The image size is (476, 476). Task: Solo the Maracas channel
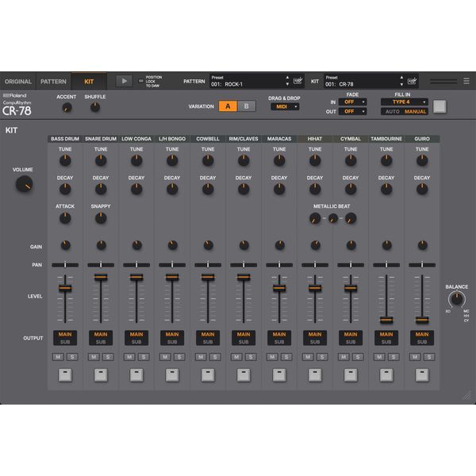tap(286, 357)
